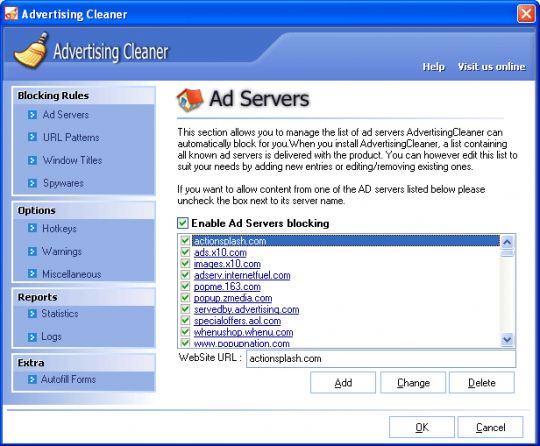Viewport: 540px width, 446px height.
Task: Click the Cancel button
Action: tap(490, 427)
